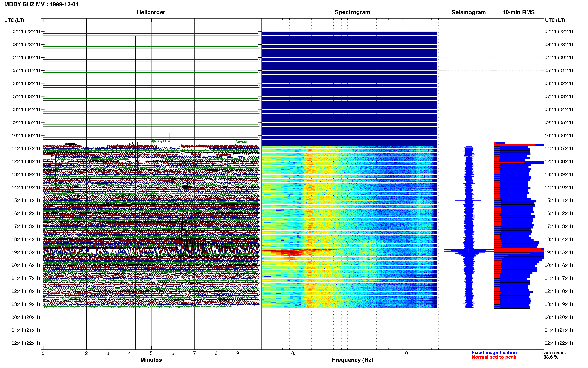588x368 pixels.
Task: Click left time label 16:41 (12:41)
Action: (26, 213)
